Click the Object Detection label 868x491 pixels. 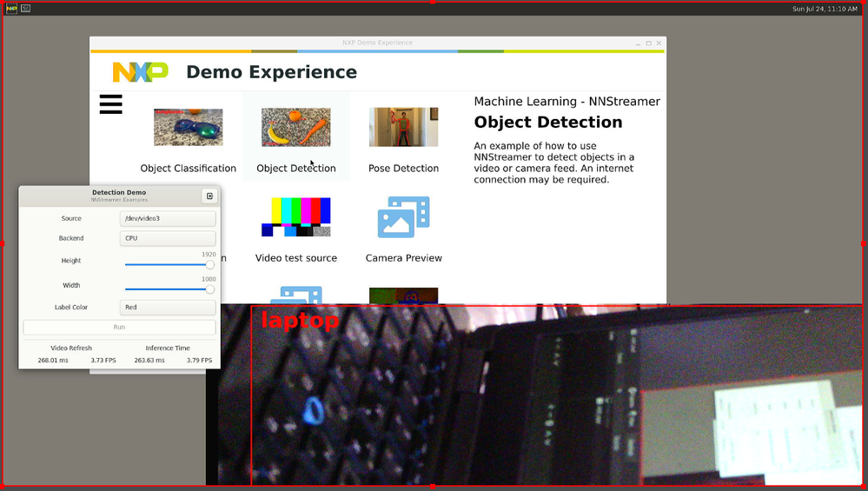point(296,169)
